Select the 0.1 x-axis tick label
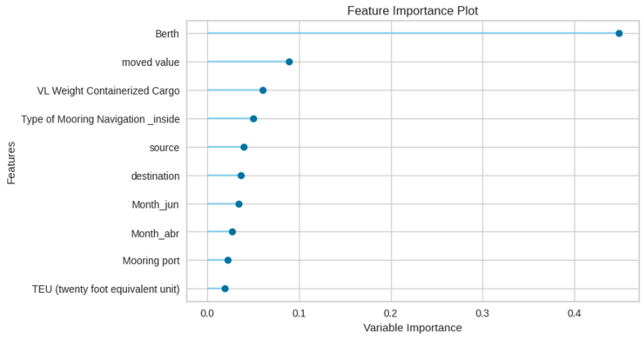The image size is (644, 337). 299,313
